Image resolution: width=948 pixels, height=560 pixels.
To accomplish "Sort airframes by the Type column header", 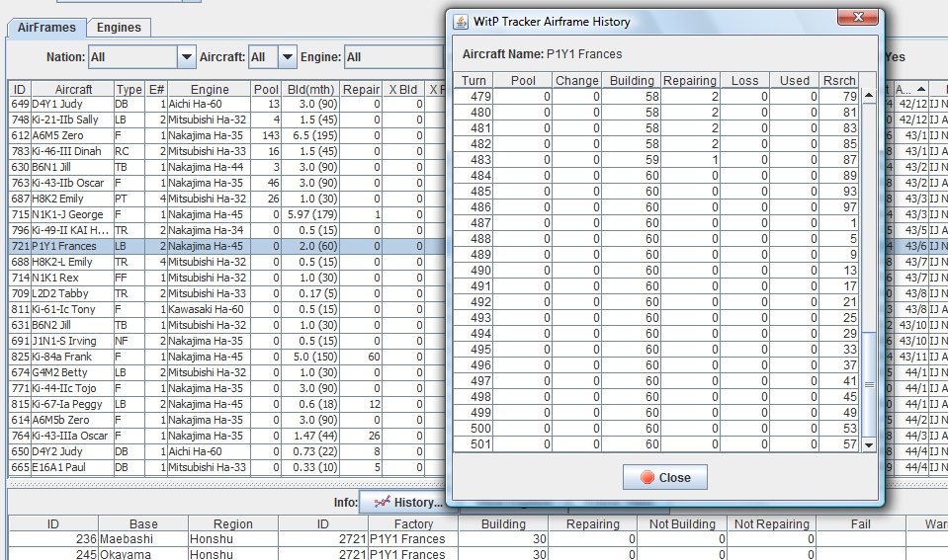I will [x=129, y=89].
